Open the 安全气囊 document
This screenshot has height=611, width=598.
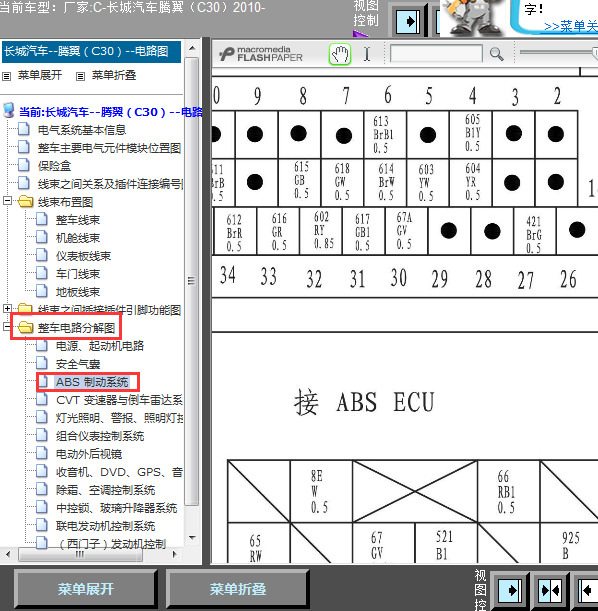78,364
